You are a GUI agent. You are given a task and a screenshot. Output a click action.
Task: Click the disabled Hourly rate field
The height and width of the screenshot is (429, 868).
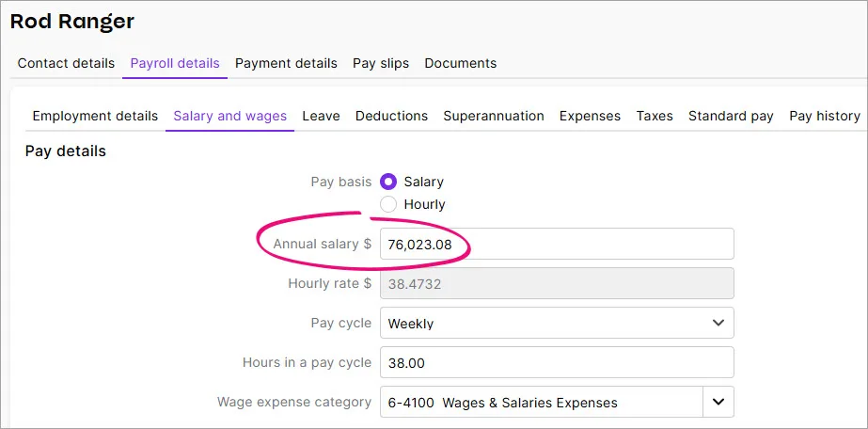pos(557,283)
